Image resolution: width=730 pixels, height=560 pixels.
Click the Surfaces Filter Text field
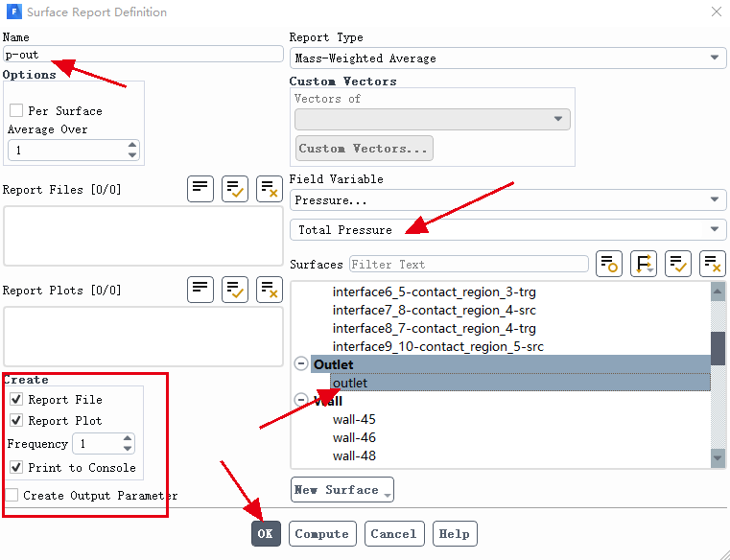tap(468, 264)
